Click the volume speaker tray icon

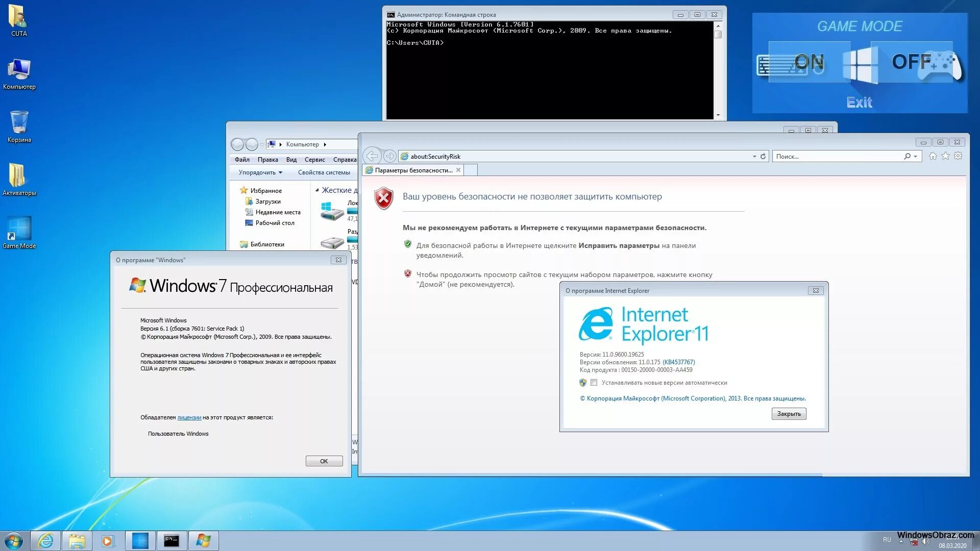(926, 542)
